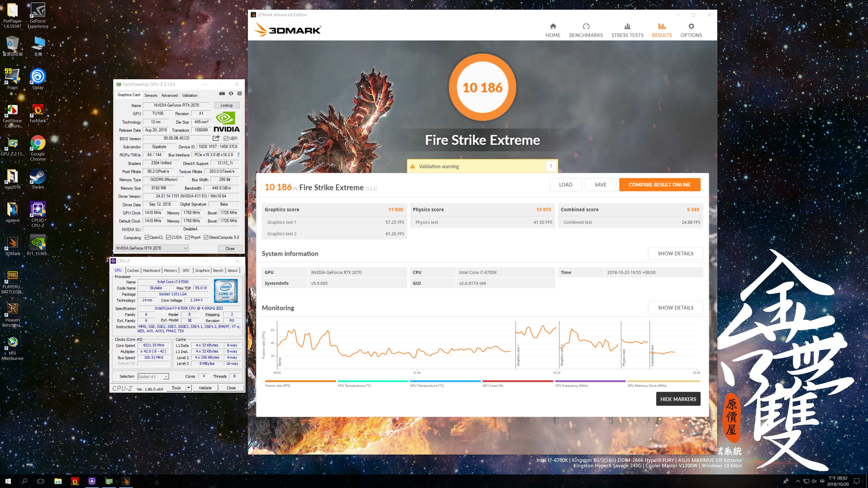This screenshot has width=868, height=488.
Task: Open RESULTS tab in 3DMark
Action: 662,30
